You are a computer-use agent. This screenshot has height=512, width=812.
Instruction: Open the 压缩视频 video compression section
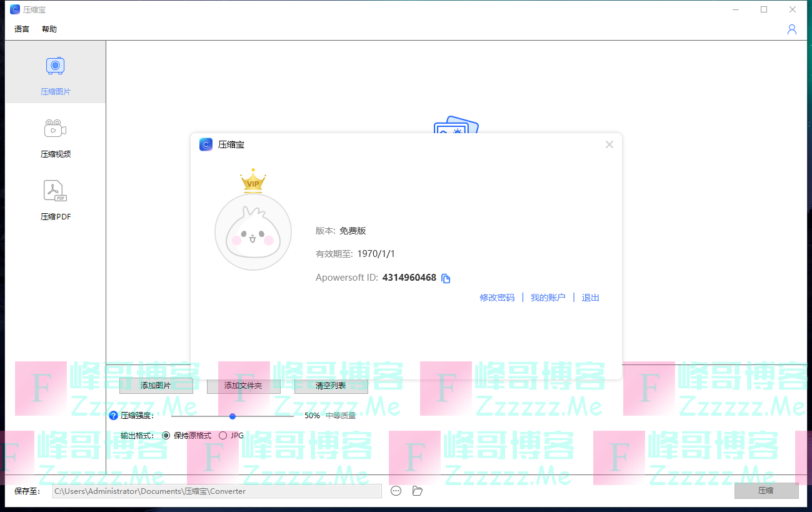[x=56, y=128]
